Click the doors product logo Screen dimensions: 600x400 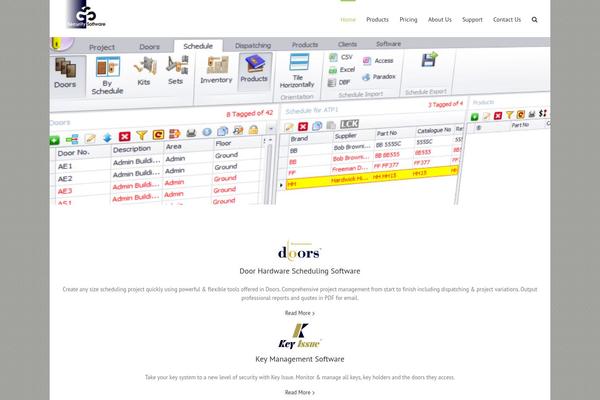(299, 251)
